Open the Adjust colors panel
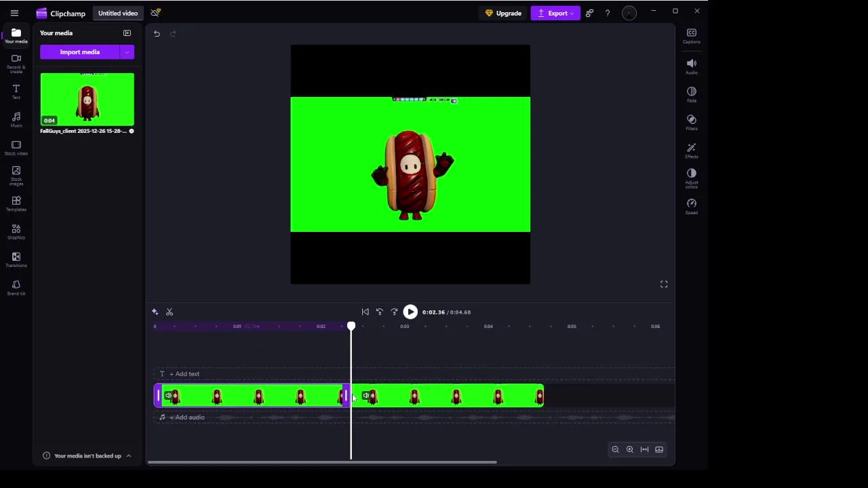 (x=691, y=179)
